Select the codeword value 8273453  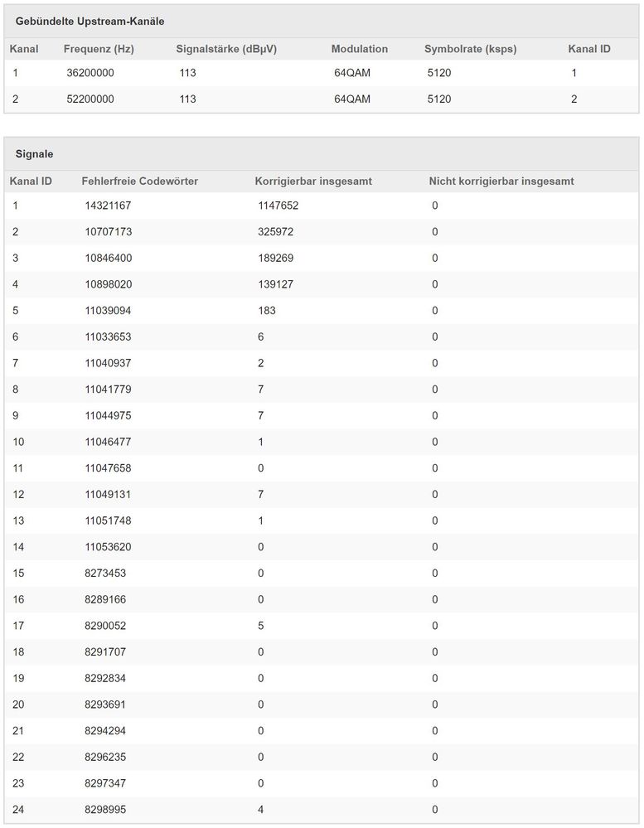coord(104,574)
